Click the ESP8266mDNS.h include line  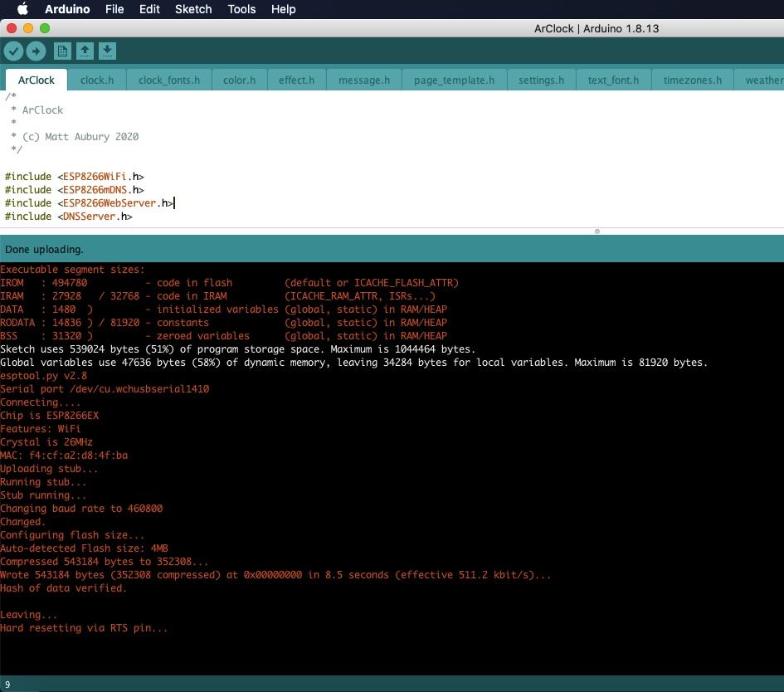[x=74, y=190]
